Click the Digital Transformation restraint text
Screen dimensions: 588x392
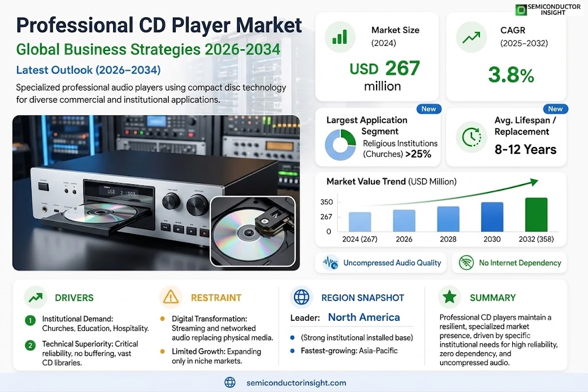(x=222, y=328)
